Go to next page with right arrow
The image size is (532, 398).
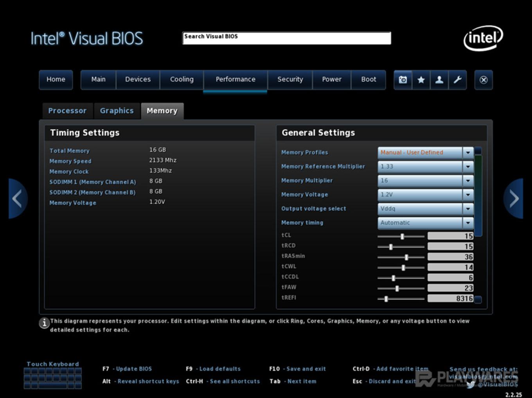coord(514,199)
